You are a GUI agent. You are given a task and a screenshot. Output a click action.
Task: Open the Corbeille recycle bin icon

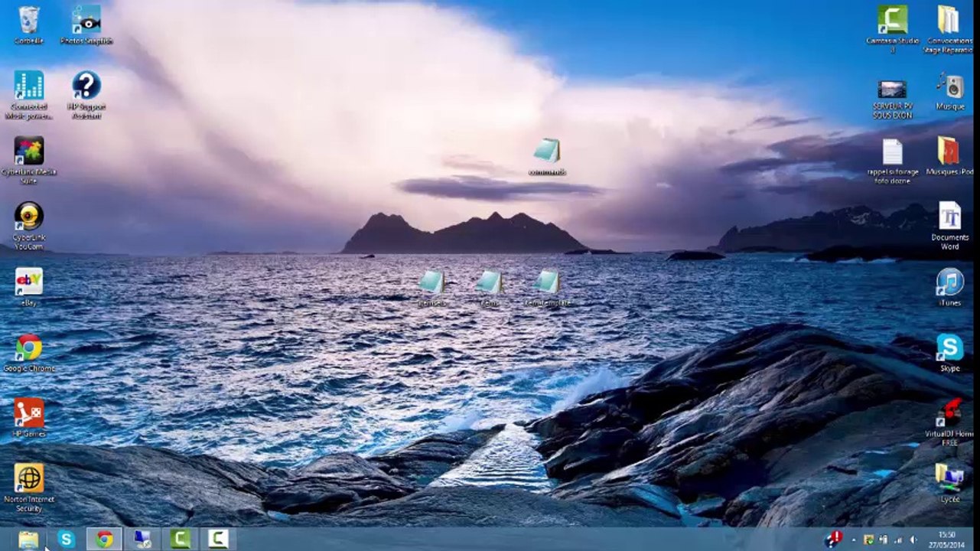click(x=28, y=25)
